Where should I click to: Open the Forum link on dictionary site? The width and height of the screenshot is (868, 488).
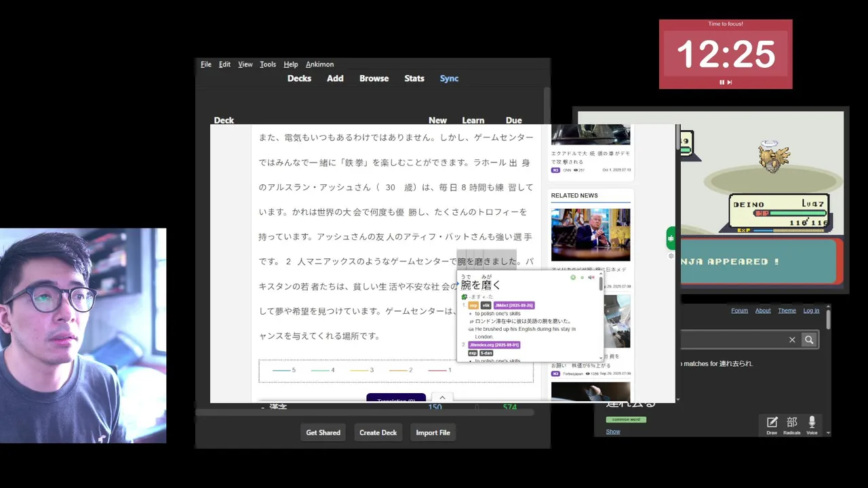pyautogui.click(x=739, y=310)
